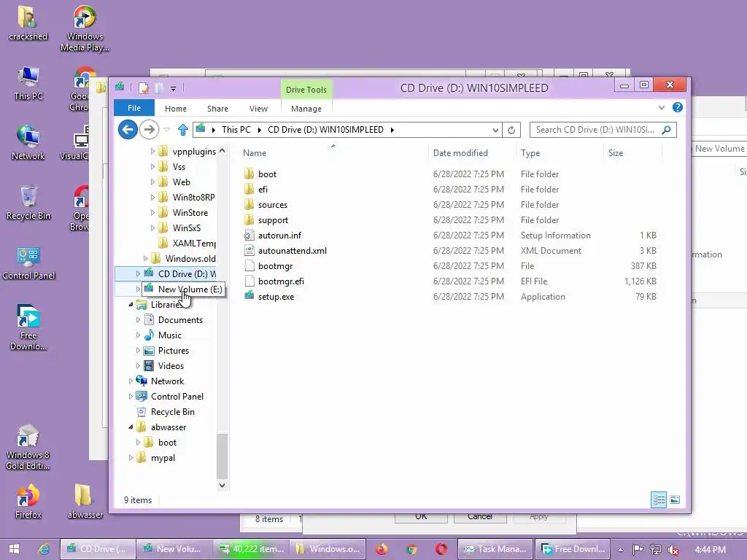Screen dimensions: 747x560
Task: Select New Volume (E:) in the tree
Action: pos(190,289)
